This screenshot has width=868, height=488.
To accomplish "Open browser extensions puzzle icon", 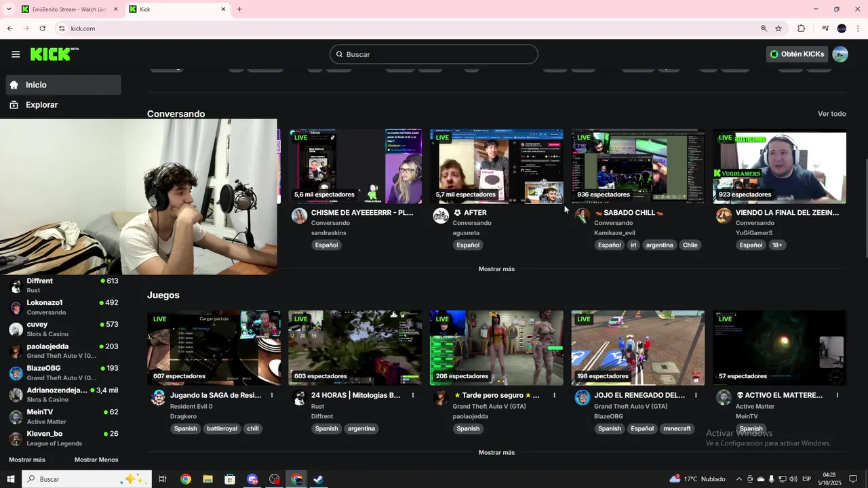I will (801, 28).
